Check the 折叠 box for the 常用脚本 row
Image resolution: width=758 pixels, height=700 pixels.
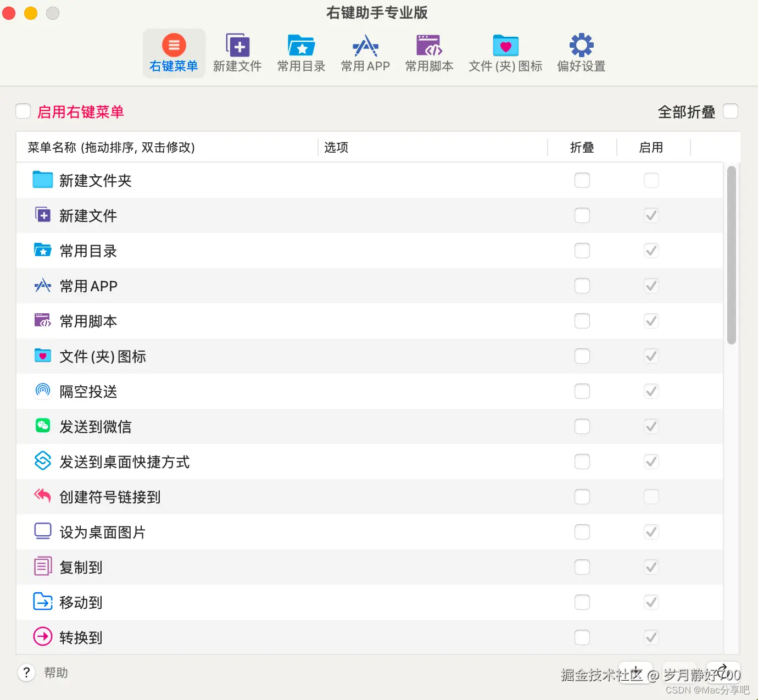click(582, 321)
